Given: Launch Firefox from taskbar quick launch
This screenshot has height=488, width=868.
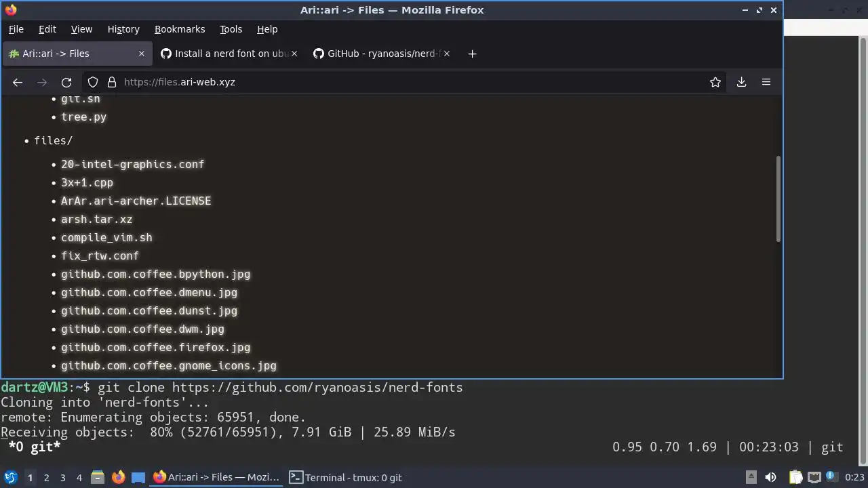Looking at the screenshot, I should coord(118,477).
